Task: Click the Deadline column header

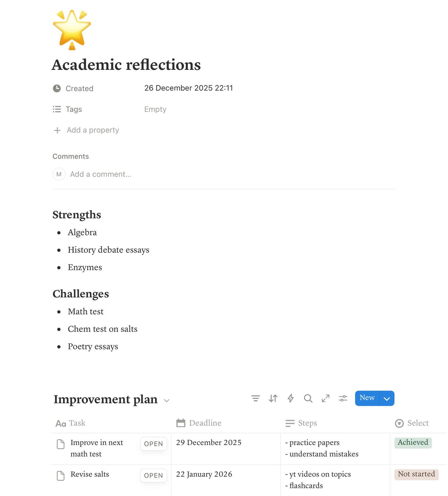Action: (x=205, y=423)
